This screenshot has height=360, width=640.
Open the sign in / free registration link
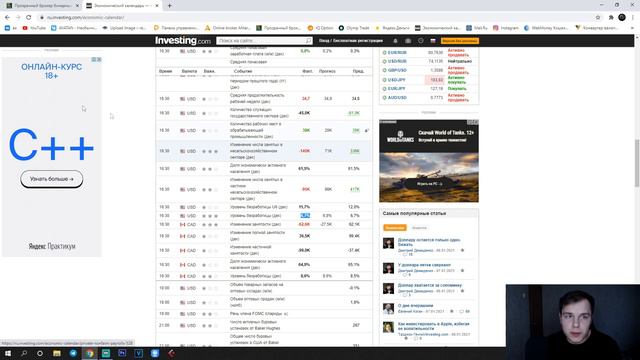pyautogui.click(x=351, y=41)
